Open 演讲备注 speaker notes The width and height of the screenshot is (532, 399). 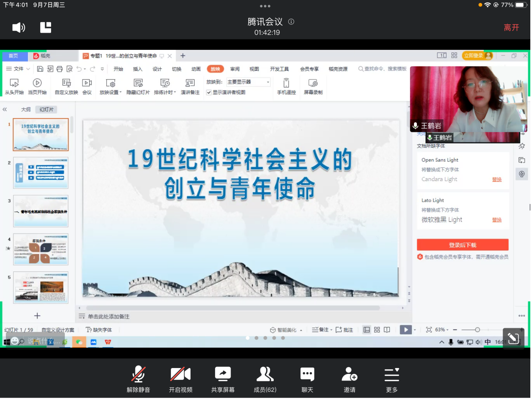tap(190, 86)
